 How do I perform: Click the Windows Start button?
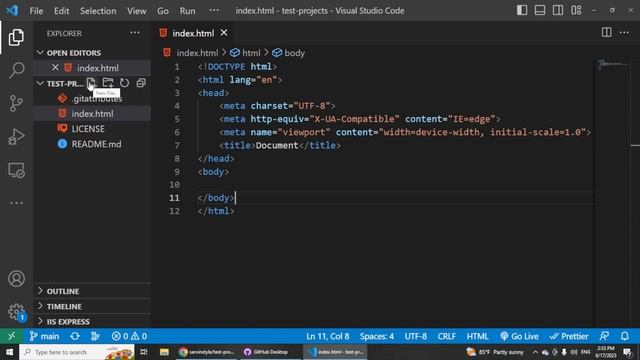point(9,352)
